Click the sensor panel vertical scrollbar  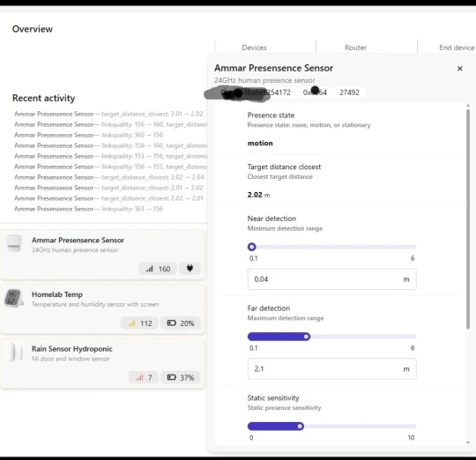pos(468,219)
